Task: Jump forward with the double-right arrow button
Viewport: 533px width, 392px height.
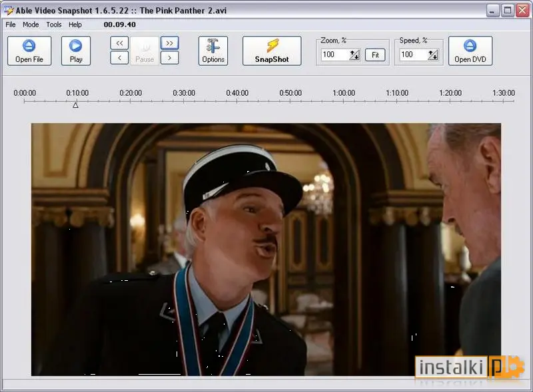Action: [x=170, y=43]
